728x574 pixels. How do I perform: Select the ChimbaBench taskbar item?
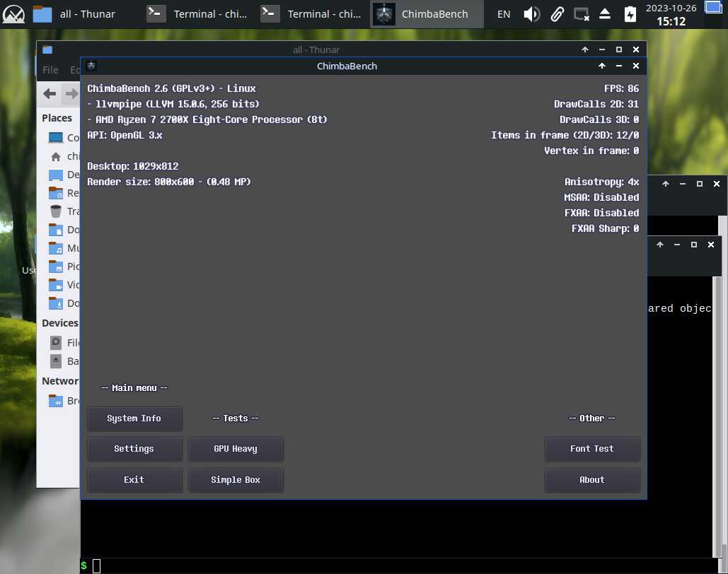(x=427, y=14)
